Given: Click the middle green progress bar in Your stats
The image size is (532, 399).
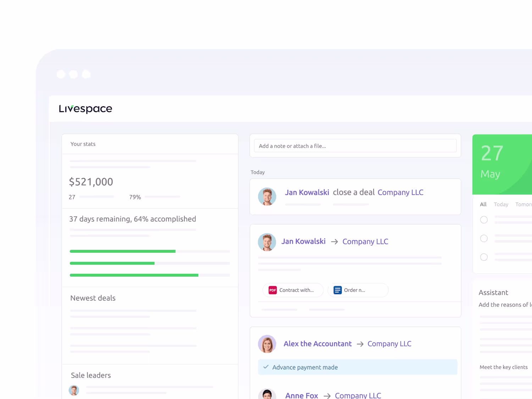Looking at the screenshot, I should pos(112,263).
